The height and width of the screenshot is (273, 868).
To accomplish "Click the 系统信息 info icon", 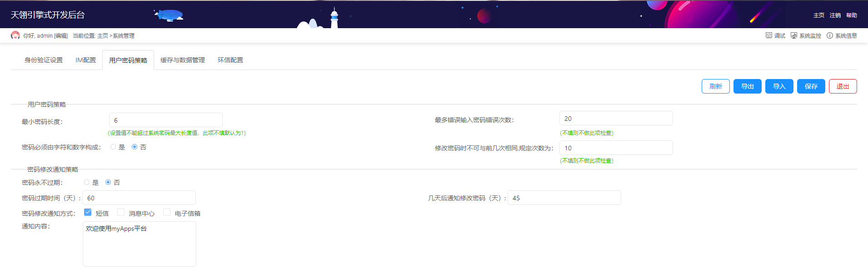I will coord(829,35).
